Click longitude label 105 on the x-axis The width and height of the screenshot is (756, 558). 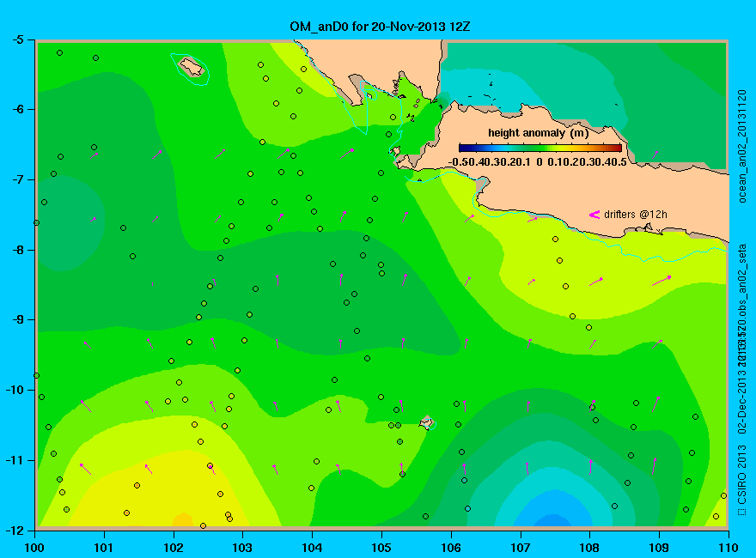click(381, 548)
